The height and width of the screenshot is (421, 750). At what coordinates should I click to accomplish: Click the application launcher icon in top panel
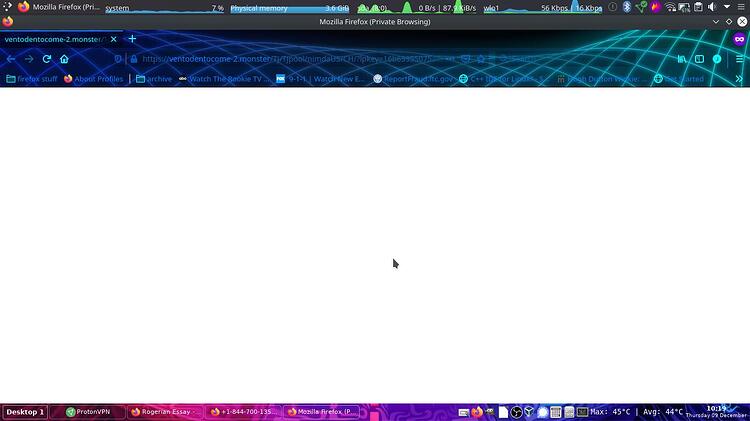click(7, 7)
